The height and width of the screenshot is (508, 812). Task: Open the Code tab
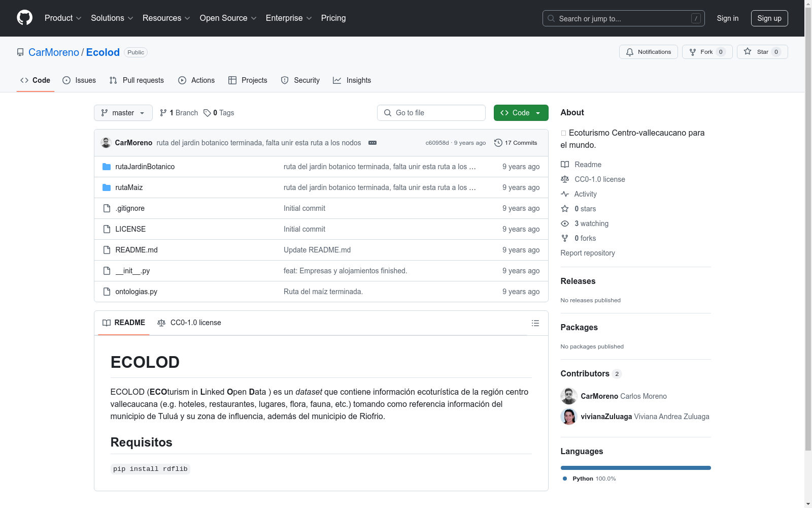pos(36,80)
